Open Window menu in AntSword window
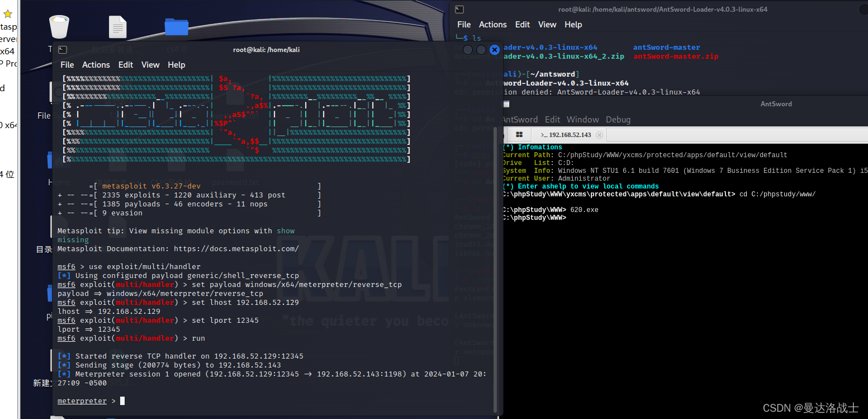The height and width of the screenshot is (419, 868). coord(583,120)
